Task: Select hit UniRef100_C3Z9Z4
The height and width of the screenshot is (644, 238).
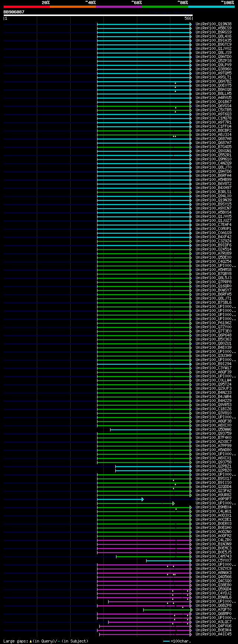Action: [x=213, y=241]
